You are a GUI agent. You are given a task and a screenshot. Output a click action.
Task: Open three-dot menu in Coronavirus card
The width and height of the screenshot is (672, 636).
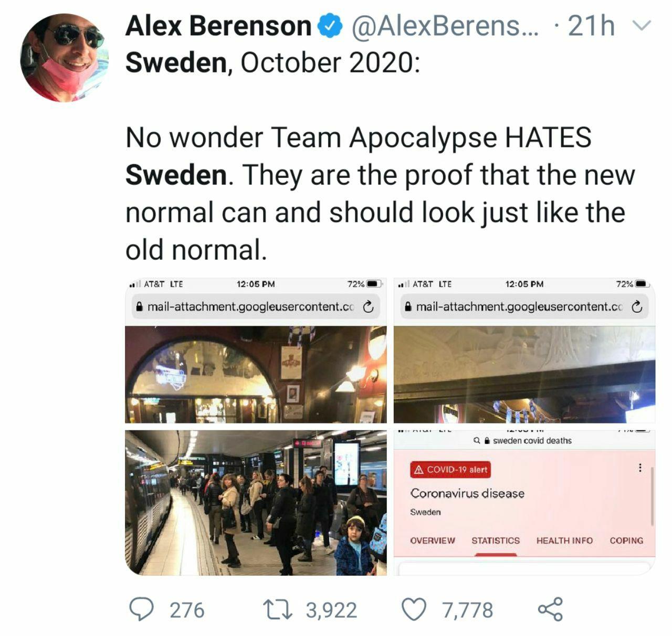[x=639, y=467]
